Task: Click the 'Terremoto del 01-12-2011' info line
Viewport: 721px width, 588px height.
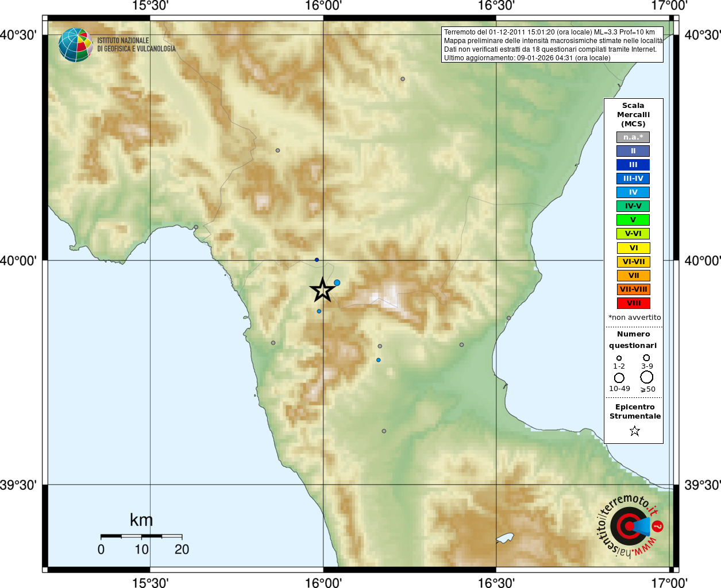Action: point(549,32)
